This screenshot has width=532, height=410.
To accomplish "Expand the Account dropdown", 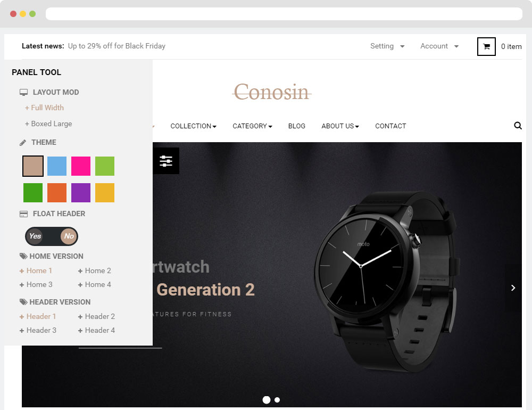I will click(x=439, y=46).
